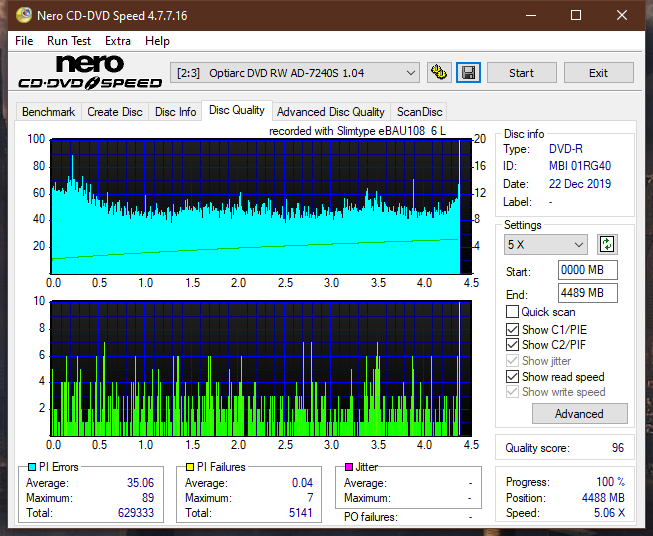Switch to the Disc Info tab

(x=175, y=112)
